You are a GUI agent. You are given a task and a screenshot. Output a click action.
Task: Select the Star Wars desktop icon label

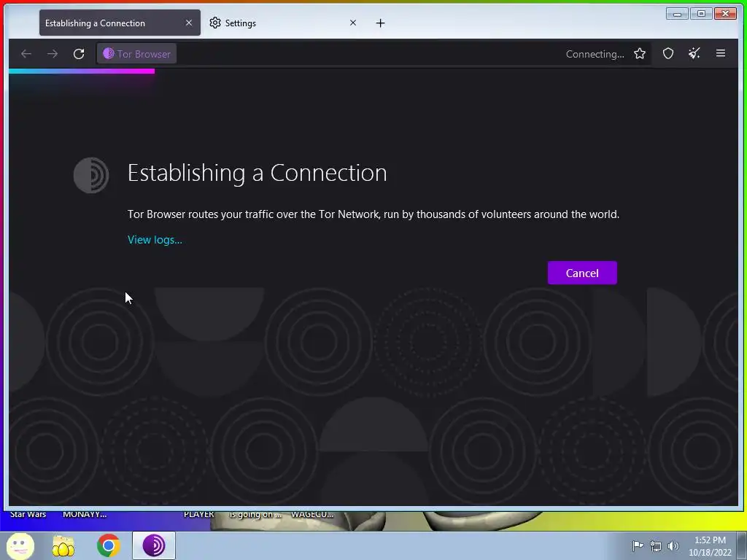click(28, 514)
